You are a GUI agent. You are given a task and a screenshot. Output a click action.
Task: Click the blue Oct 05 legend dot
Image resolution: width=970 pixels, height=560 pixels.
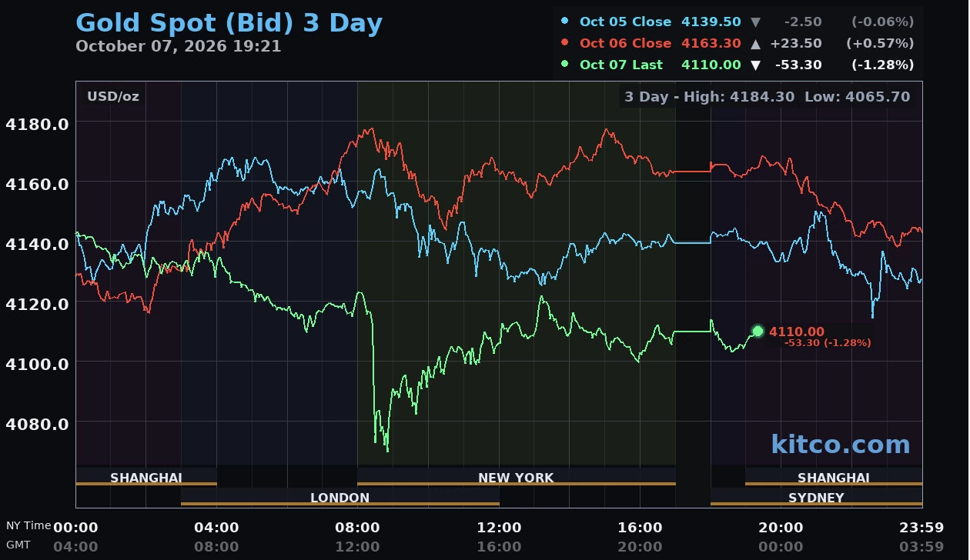tap(565, 22)
